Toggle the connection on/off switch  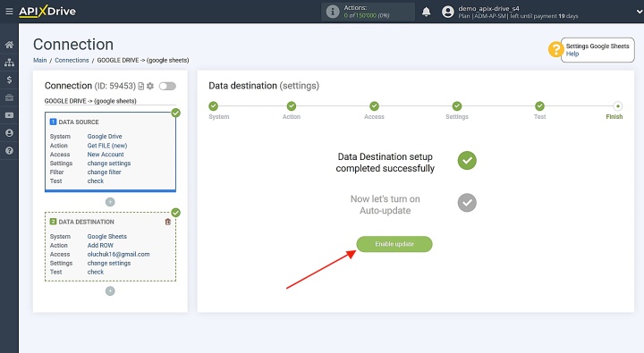[167, 86]
